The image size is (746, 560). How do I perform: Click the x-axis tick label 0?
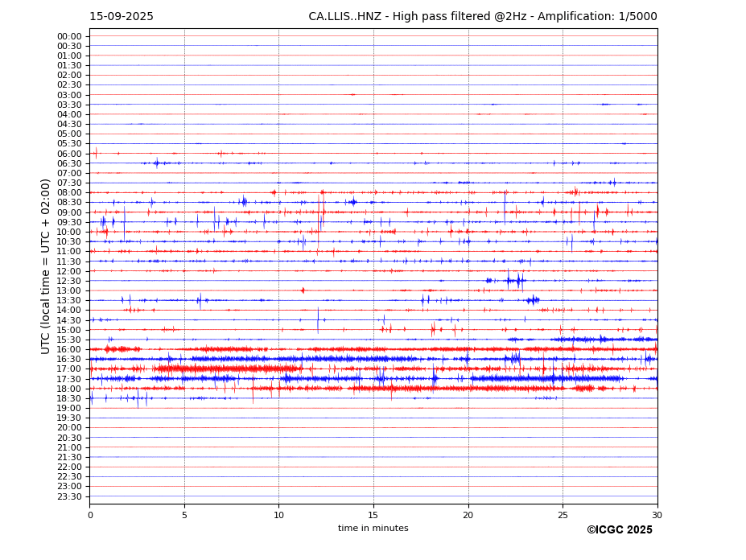click(90, 515)
